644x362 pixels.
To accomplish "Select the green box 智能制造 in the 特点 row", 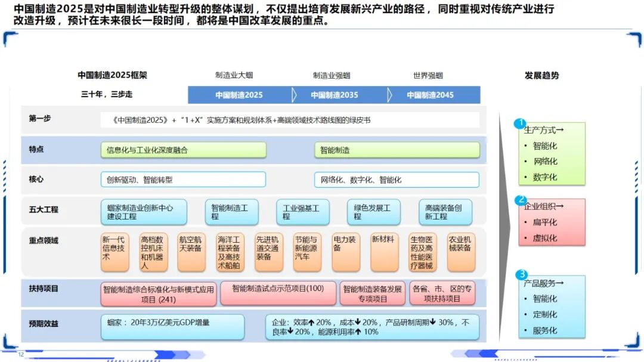I will point(397,150).
